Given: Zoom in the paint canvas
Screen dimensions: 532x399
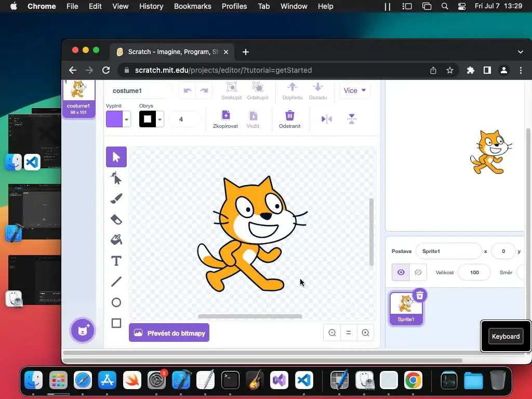Looking at the screenshot, I should [x=365, y=333].
